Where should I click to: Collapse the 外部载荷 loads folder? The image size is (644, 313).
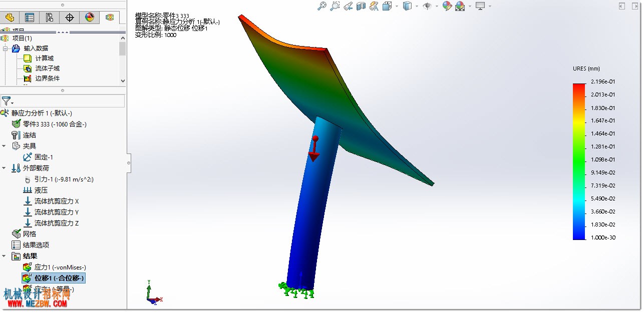click(x=4, y=168)
